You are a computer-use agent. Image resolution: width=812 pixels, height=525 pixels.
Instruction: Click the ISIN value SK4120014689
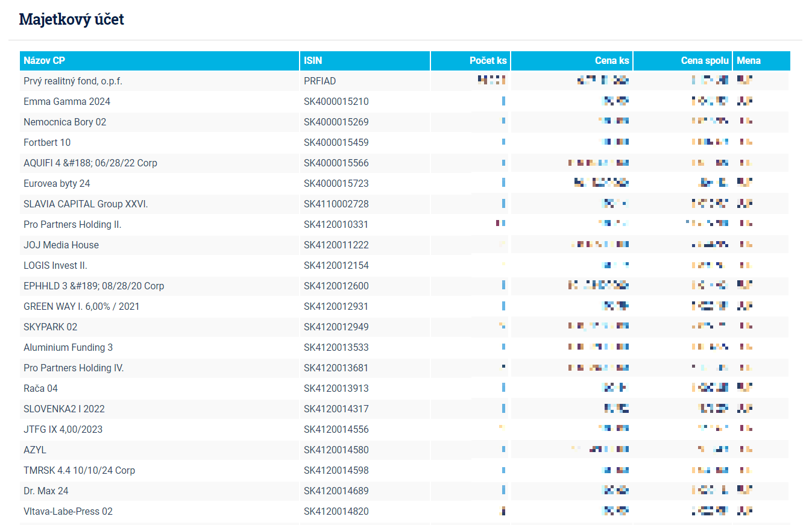336,491
